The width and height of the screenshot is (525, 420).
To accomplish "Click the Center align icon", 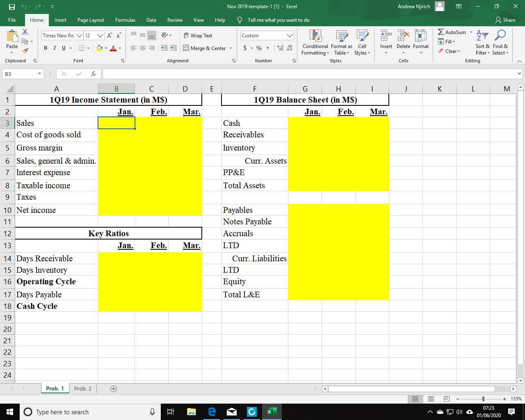I will pos(143,48).
